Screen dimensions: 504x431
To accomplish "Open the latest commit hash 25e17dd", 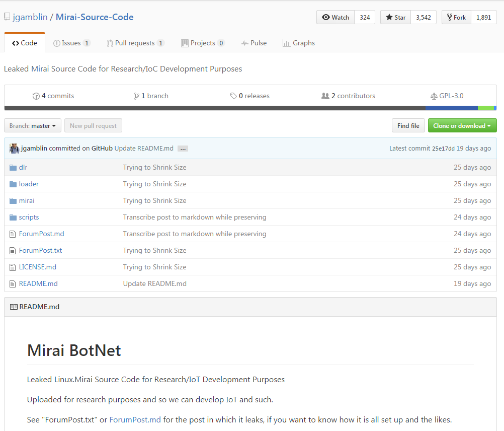I will click(x=443, y=148).
